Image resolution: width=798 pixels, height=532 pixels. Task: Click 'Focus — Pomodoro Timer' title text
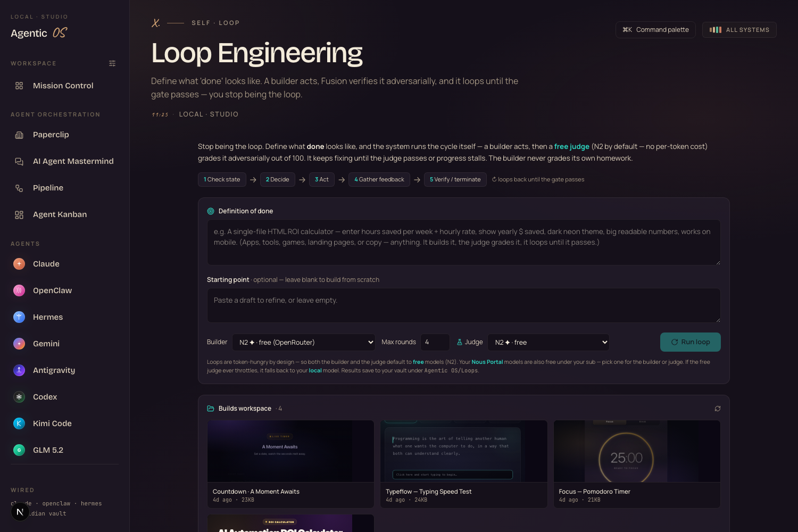pos(595,492)
